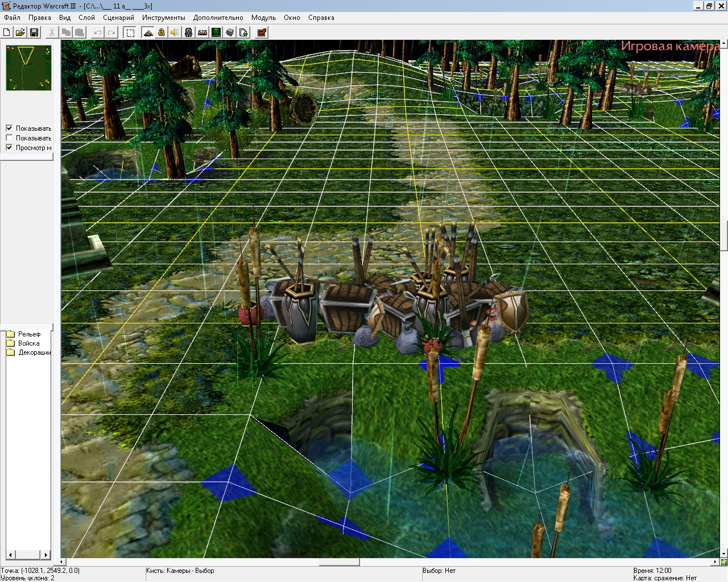Open the Правка menu

pyautogui.click(x=40, y=18)
